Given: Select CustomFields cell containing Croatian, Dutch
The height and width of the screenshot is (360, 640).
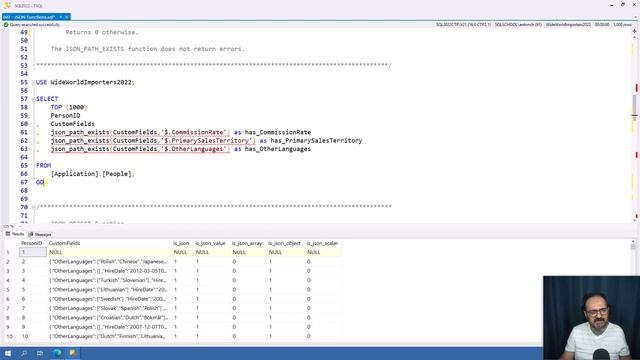Looking at the screenshot, I should [109, 318].
